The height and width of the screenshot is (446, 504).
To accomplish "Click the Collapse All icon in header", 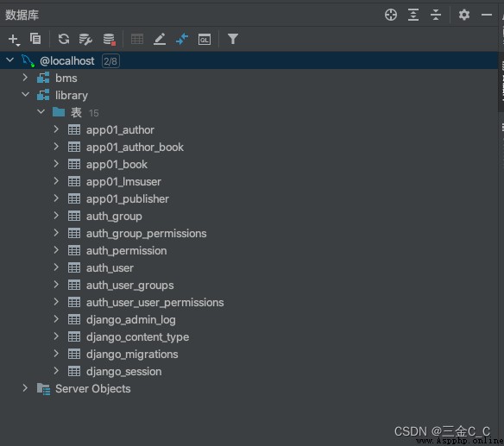I will click(x=436, y=15).
